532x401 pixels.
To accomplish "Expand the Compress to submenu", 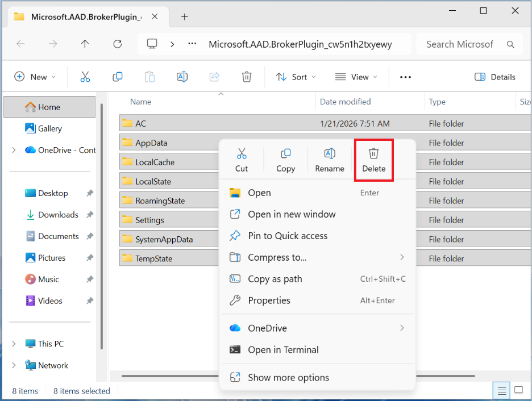I will pos(402,257).
